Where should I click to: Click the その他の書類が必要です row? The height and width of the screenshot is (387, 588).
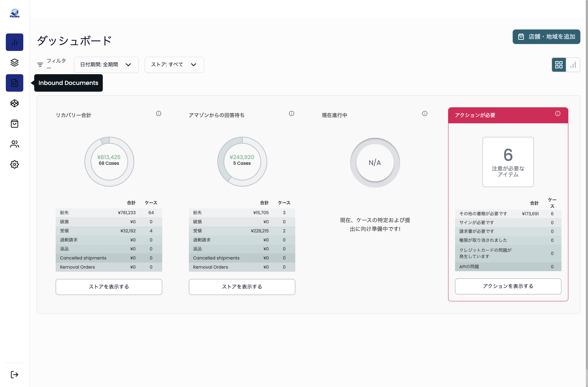point(508,214)
